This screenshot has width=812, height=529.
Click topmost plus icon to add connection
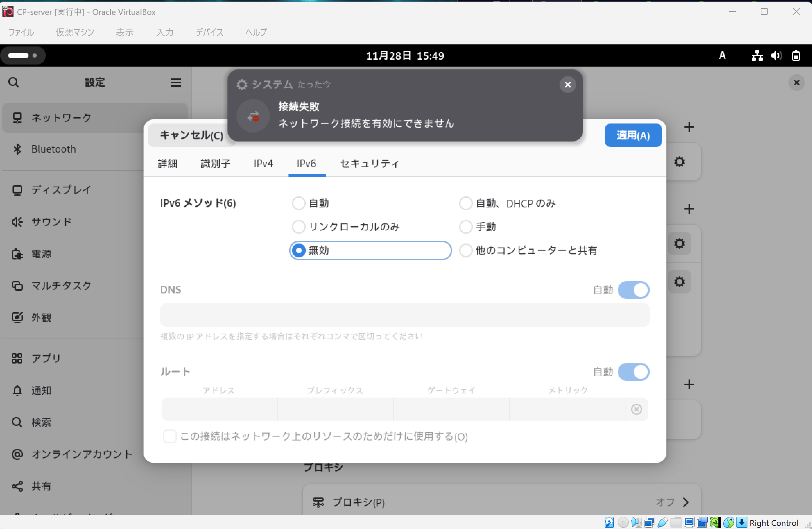[x=689, y=127]
